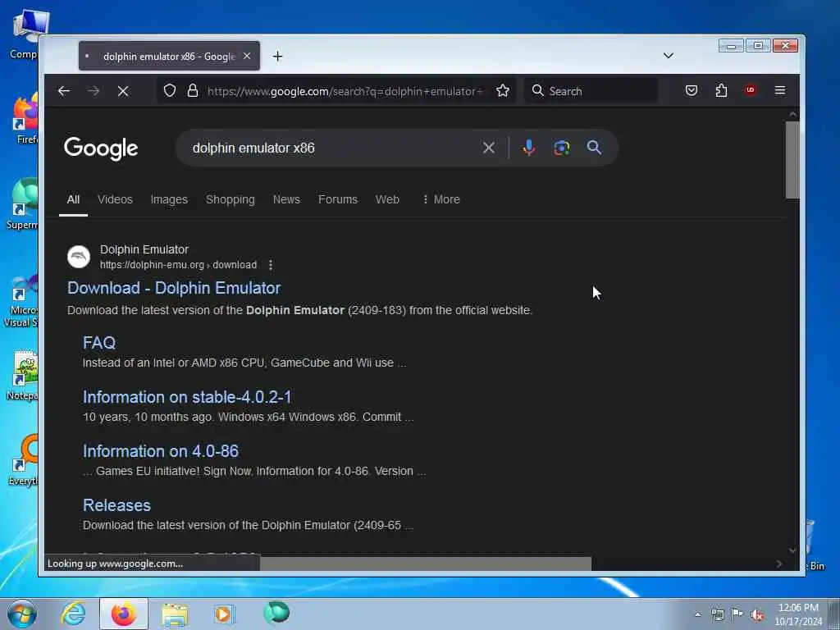Click Firefox taskbar button

[x=124, y=614]
